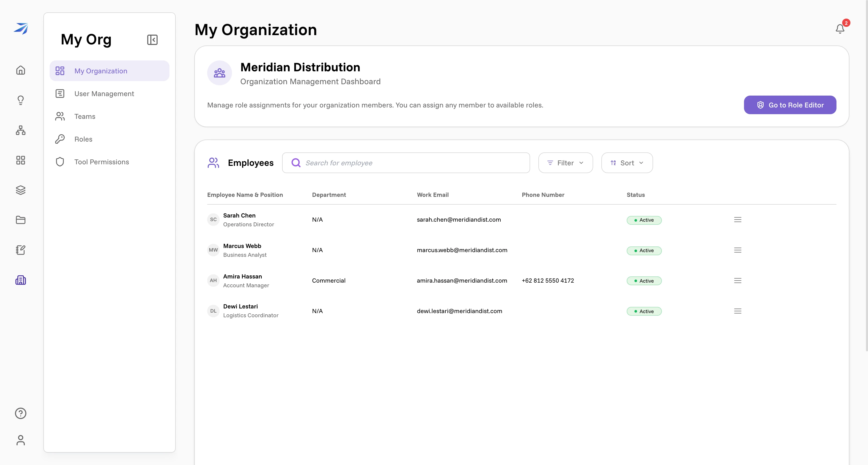Click Go to Role Editor button

(790, 105)
